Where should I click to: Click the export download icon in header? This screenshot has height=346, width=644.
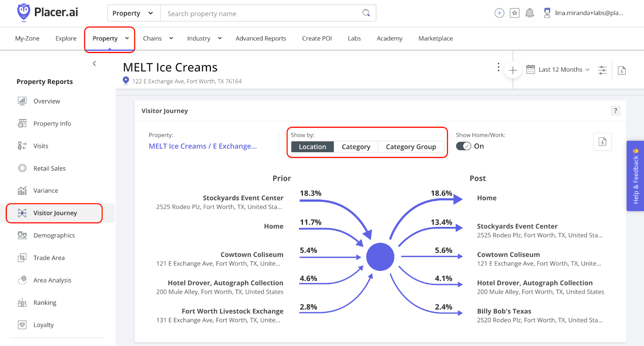[621, 70]
